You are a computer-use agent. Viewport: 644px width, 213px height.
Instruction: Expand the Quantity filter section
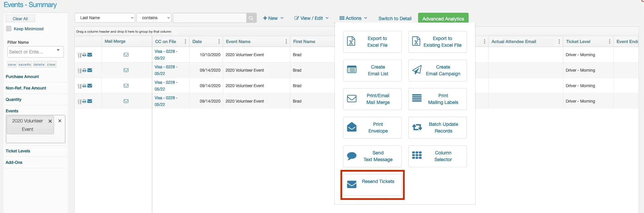pos(13,100)
